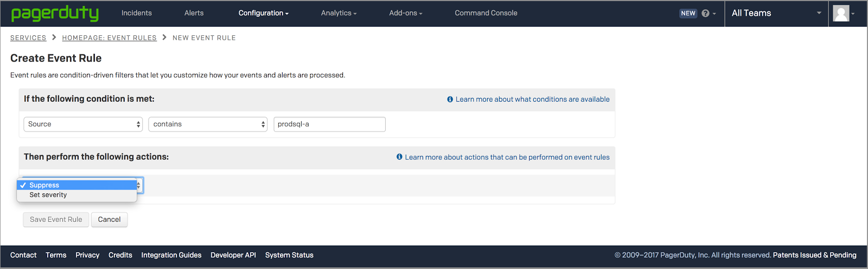Open the System Status footer link
Viewport: 868px width, 269px height.
click(289, 255)
